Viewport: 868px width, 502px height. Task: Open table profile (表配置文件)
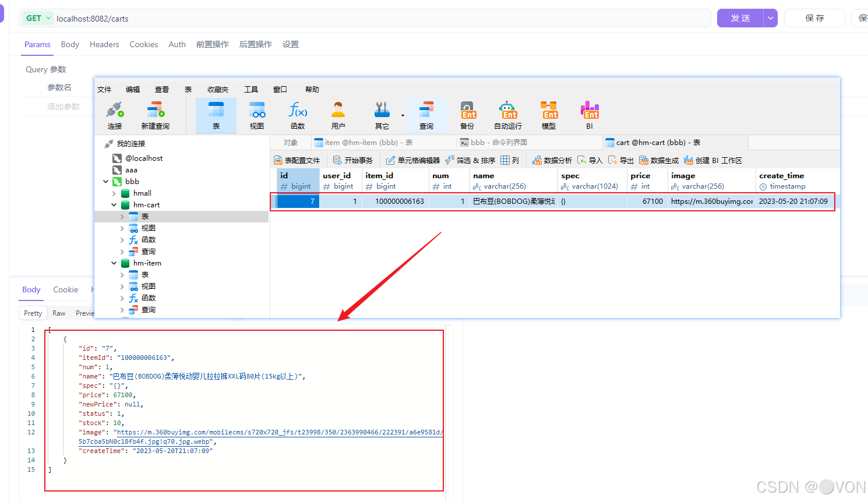297,160
